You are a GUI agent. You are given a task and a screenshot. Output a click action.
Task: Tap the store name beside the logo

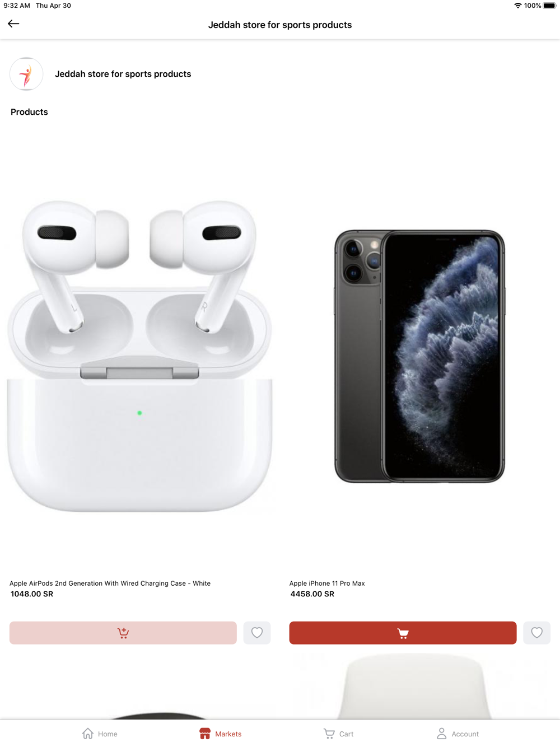pyautogui.click(x=123, y=74)
